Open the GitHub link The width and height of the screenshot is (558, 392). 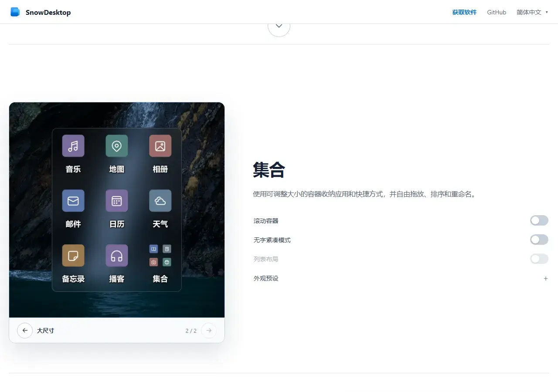point(497,12)
